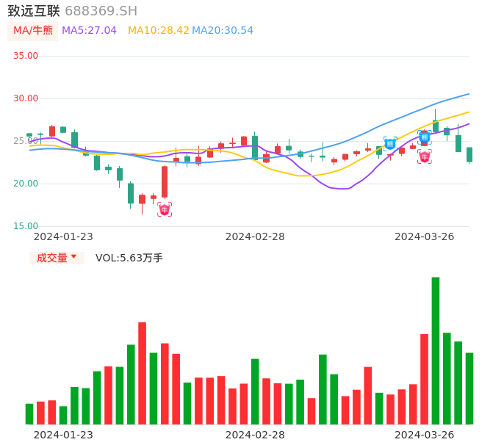Screen dimensions: 504x445
Task: Click the red bull (牛) marker near 03-26
Action: point(425,156)
